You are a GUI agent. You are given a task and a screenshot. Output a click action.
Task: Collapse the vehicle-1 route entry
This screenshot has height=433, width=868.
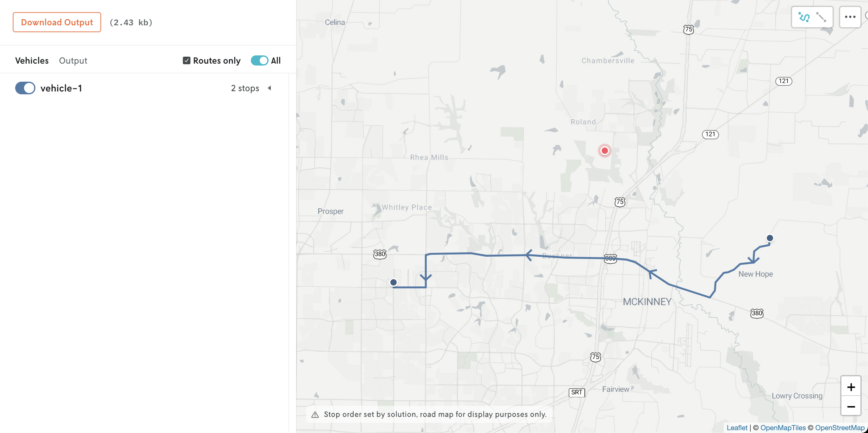click(x=269, y=87)
